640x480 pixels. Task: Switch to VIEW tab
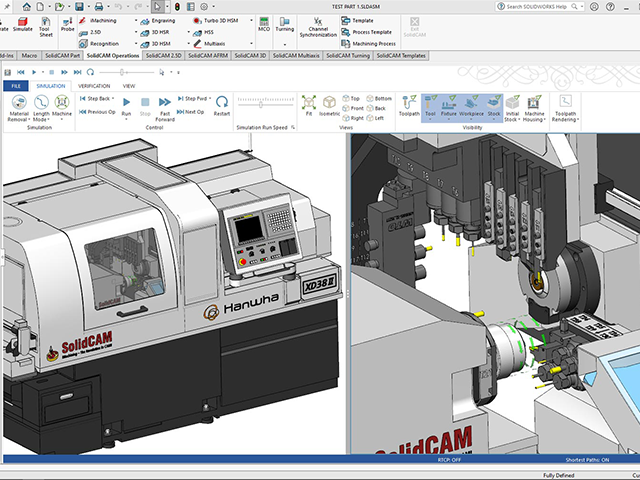(x=129, y=86)
